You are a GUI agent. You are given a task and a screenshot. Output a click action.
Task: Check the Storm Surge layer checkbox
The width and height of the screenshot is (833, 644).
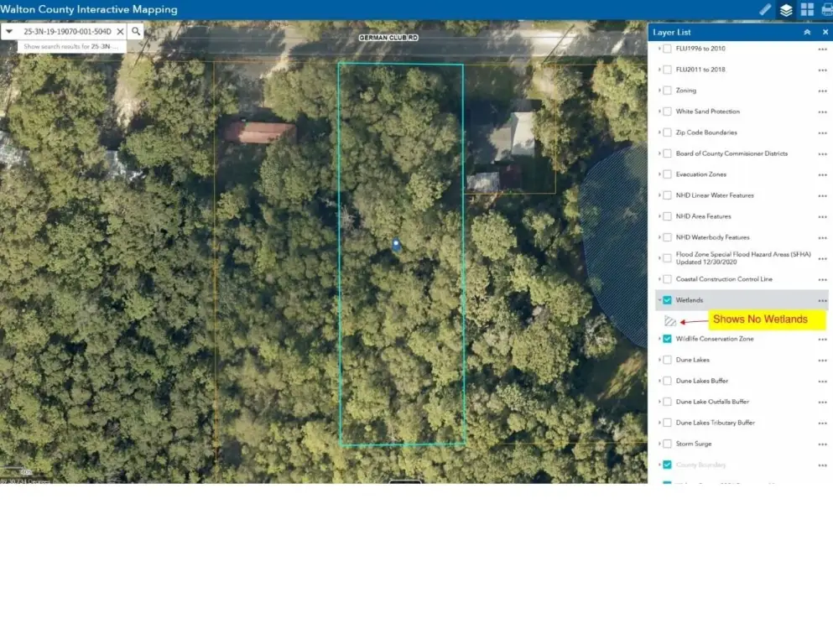tap(667, 444)
